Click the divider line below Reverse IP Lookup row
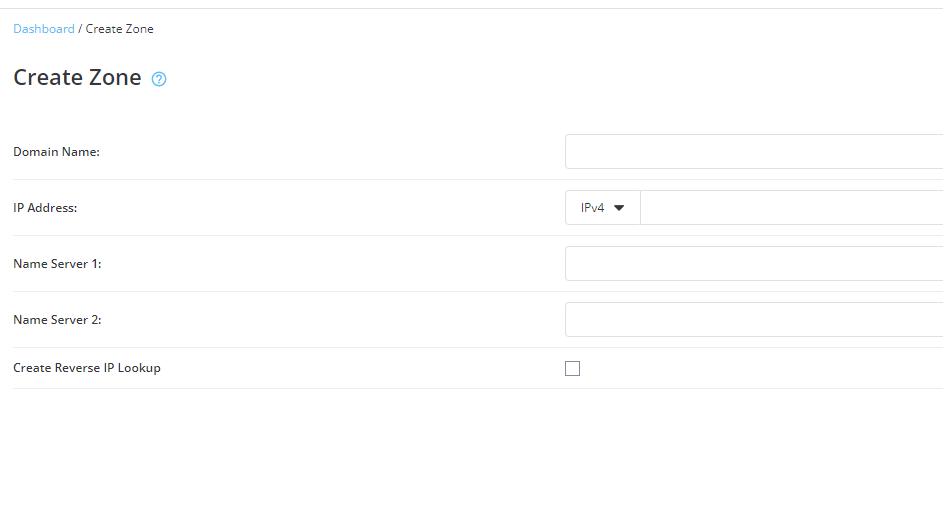 [x=478, y=388]
